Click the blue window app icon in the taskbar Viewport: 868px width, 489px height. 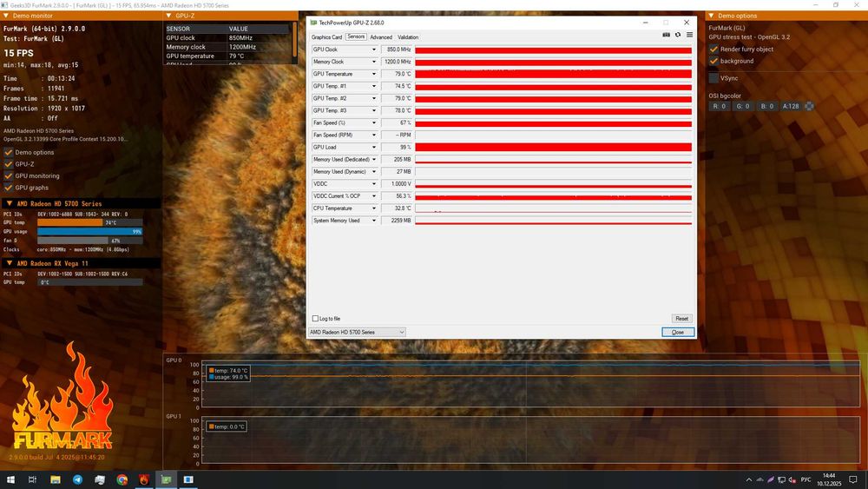tap(188, 479)
